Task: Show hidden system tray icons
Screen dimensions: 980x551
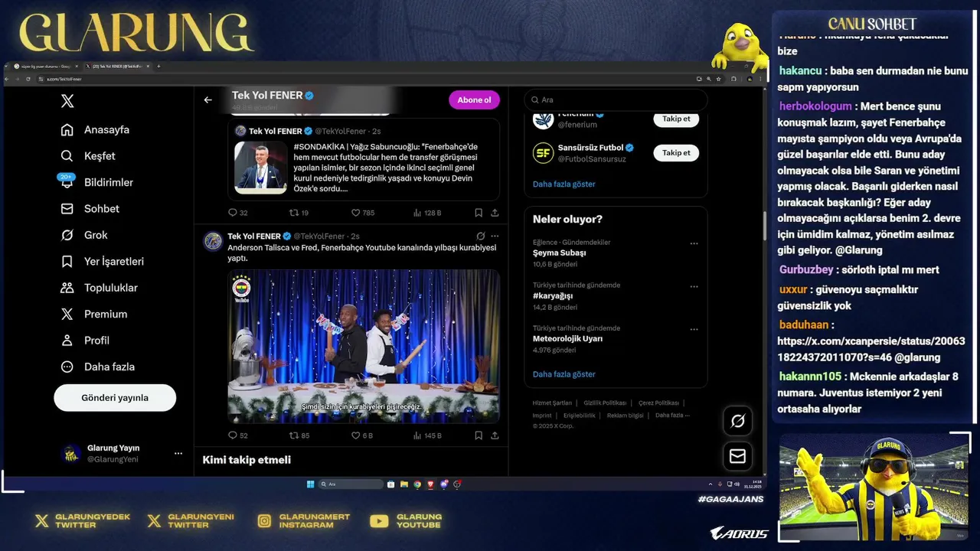Action: point(710,484)
